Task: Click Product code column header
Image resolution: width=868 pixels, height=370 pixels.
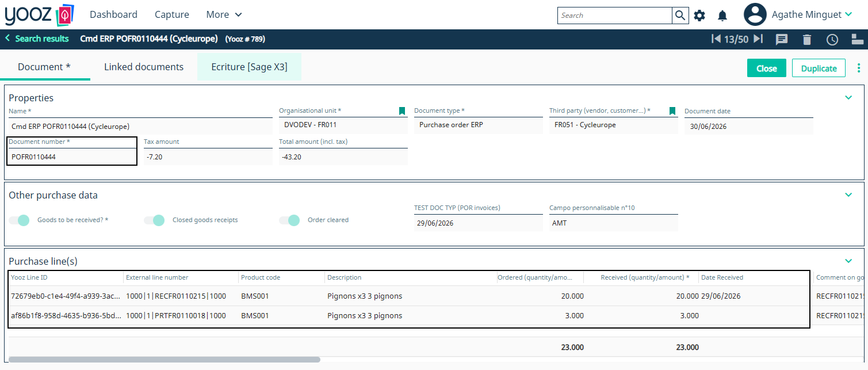Action: coord(282,277)
